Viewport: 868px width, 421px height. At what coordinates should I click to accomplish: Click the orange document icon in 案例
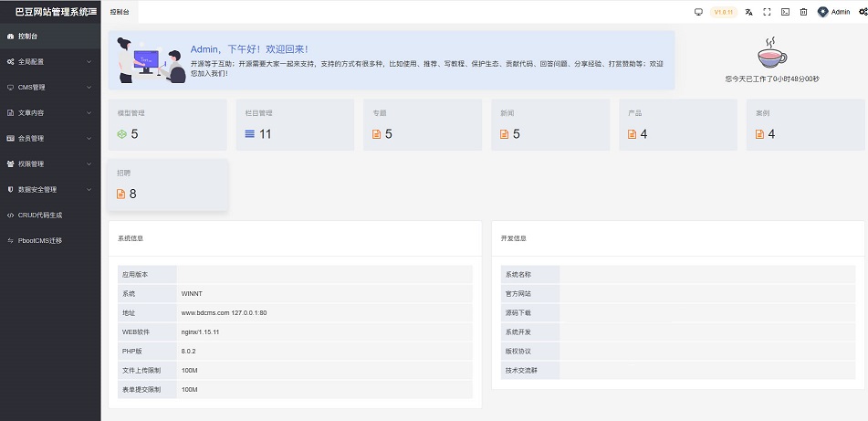(759, 134)
